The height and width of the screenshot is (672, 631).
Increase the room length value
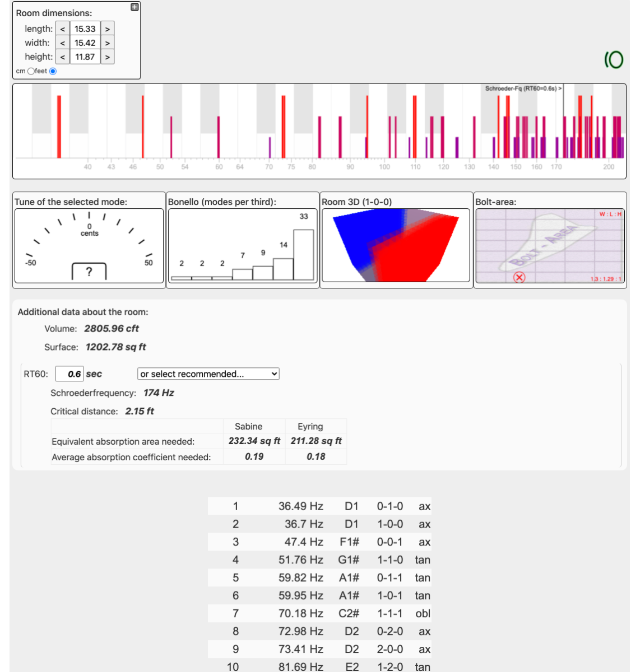[x=108, y=29]
